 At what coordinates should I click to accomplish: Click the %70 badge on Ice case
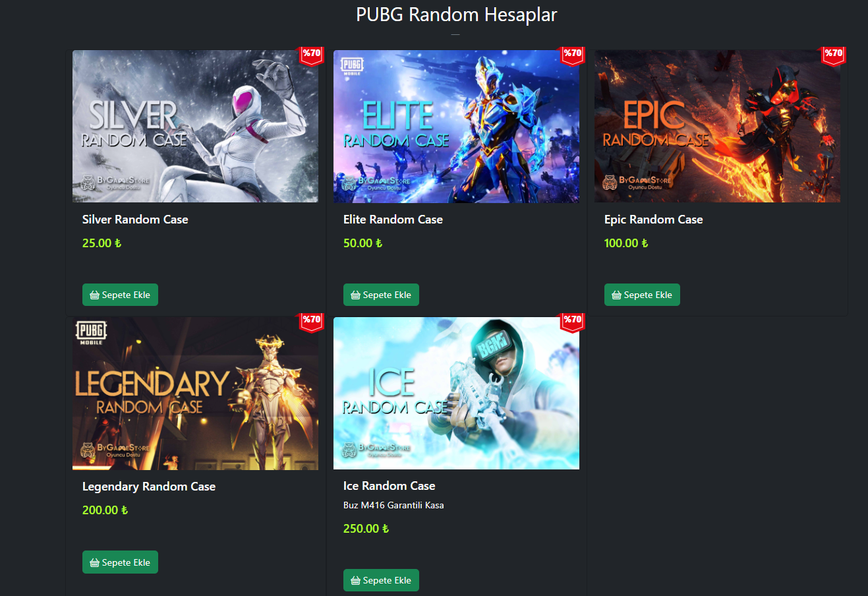[573, 322]
